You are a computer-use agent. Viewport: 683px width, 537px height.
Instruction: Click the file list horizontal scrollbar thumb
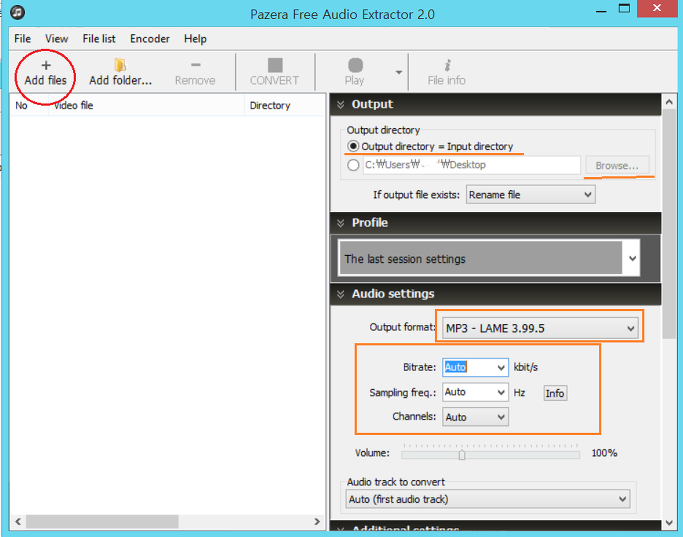102,521
